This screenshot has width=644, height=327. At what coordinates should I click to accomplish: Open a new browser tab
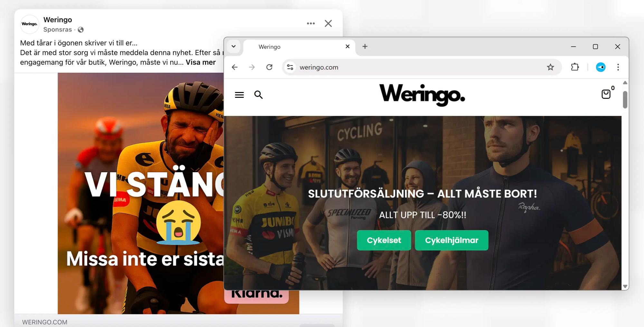pos(365,46)
